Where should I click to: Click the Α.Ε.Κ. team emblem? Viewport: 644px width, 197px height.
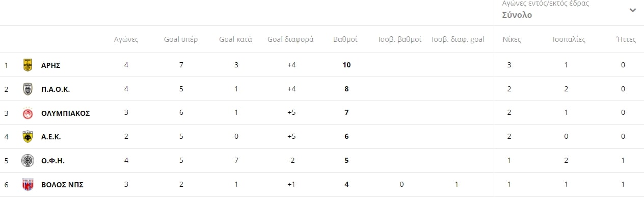28,137
